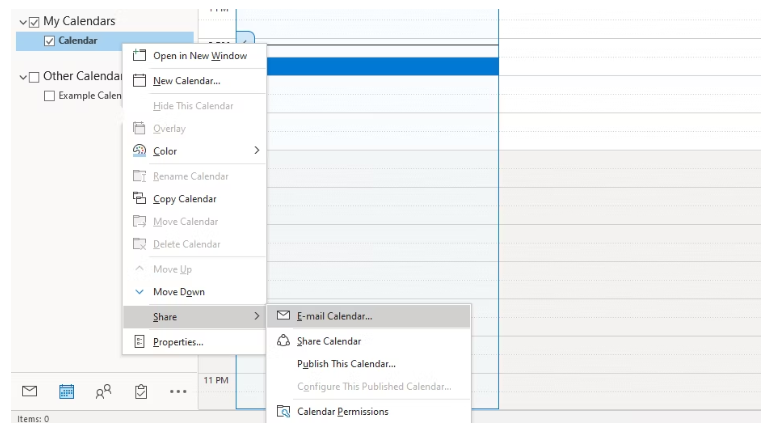
Task: Click the Calendar Permissions icon
Action: (283, 411)
